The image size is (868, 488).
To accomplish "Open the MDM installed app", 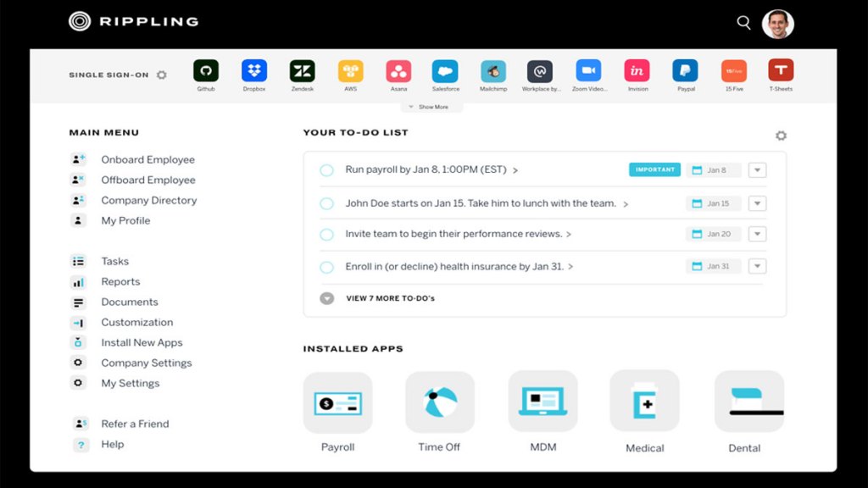I will (x=542, y=402).
